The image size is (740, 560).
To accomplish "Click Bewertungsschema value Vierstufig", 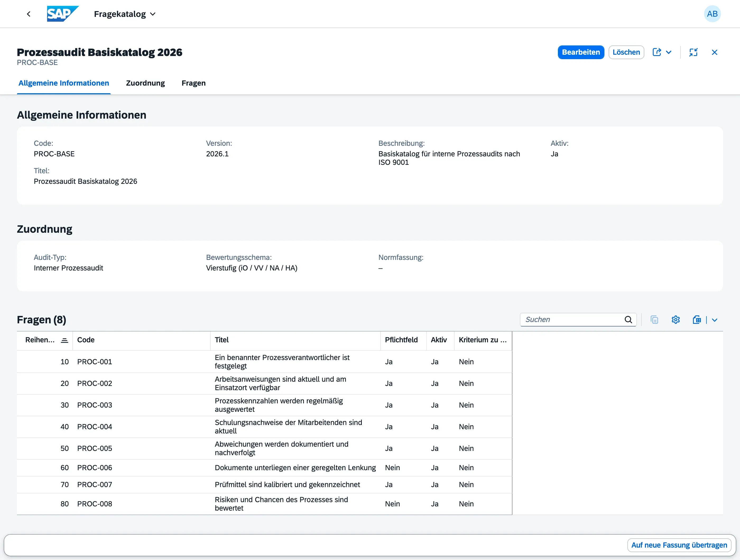I will pyautogui.click(x=252, y=268).
